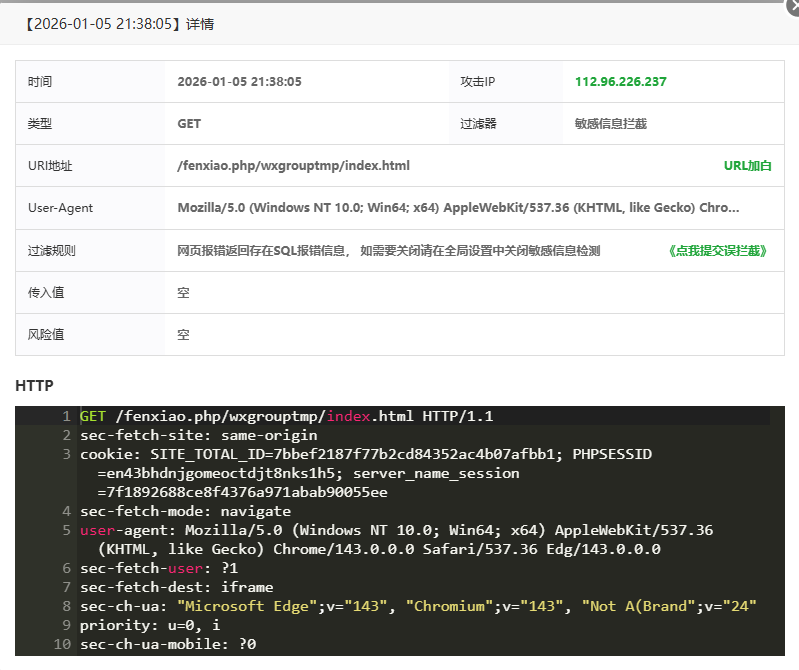The image size is (799, 670).
Task: Select the URI path /fenxiao.php/wxgrouptmp/index.html value
Action: coord(293,166)
